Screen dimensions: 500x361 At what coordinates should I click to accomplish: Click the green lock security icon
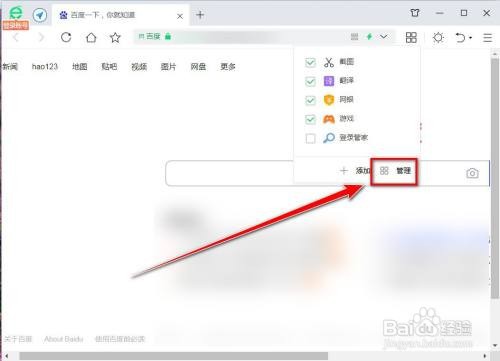pyautogui.click(x=168, y=36)
